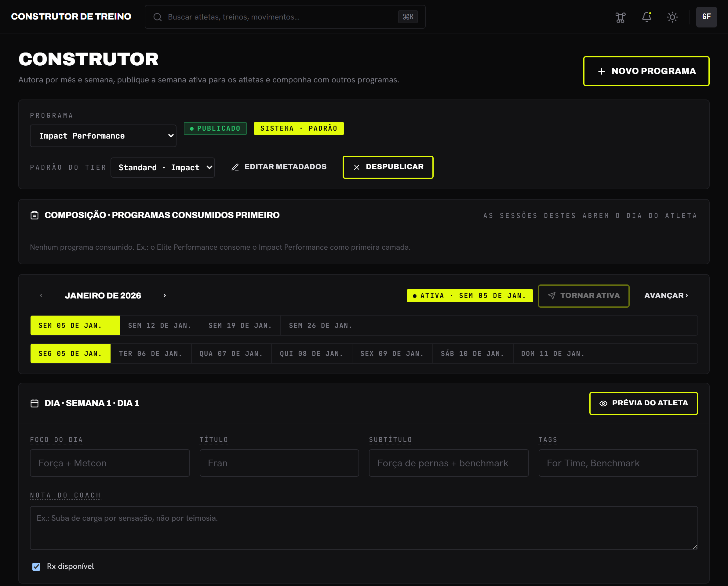Image resolution: width=728 pixels, height=586 pixels.
Task: Click the Nota do Coach textarea
Action: point(364,528)
